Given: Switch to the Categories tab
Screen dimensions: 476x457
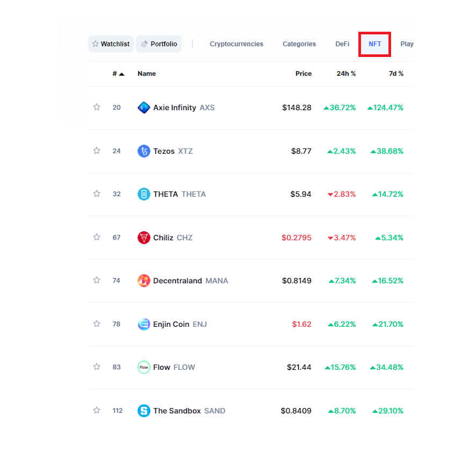Looking at the screenshot, I should (x=299, y=44).
